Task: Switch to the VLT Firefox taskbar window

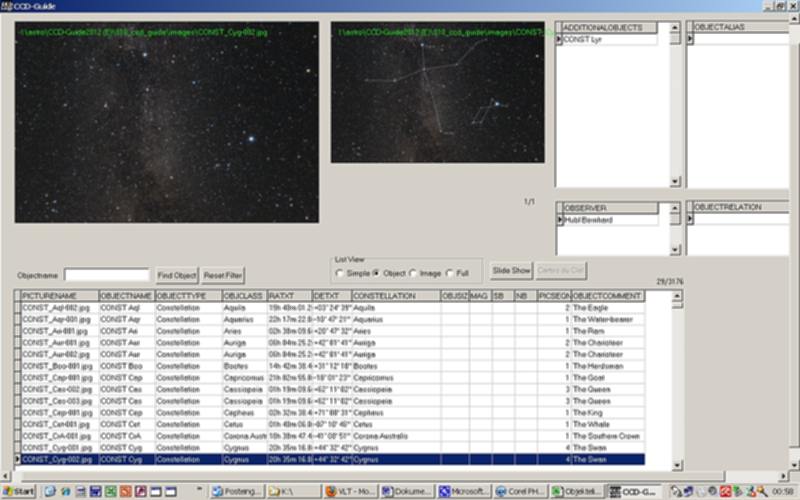Action: 351,491
